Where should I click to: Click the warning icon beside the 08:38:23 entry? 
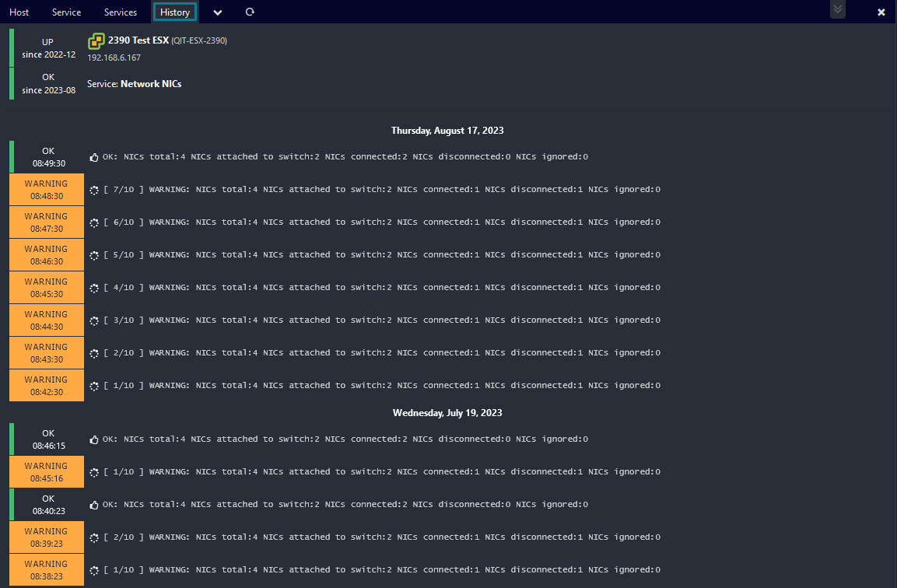pos(93,569)
